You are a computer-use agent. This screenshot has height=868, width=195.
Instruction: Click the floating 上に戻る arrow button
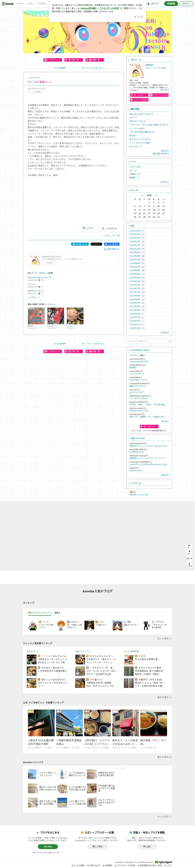[189, 565]
